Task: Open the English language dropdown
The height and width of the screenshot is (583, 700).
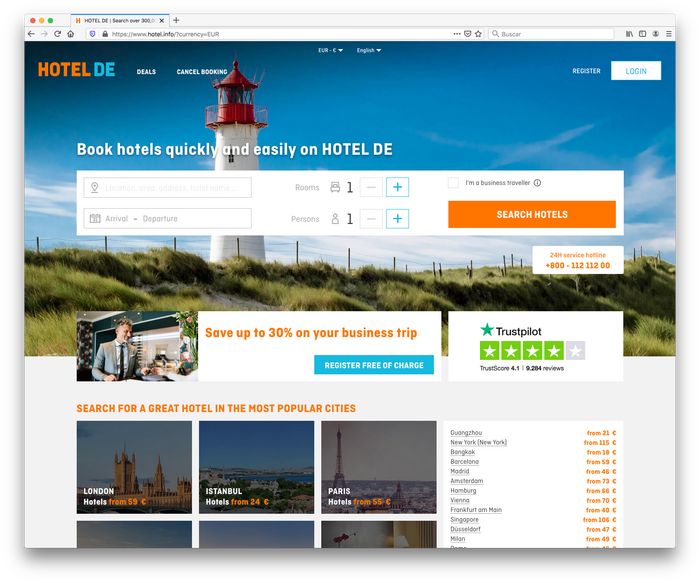Action: click(369, 50)
